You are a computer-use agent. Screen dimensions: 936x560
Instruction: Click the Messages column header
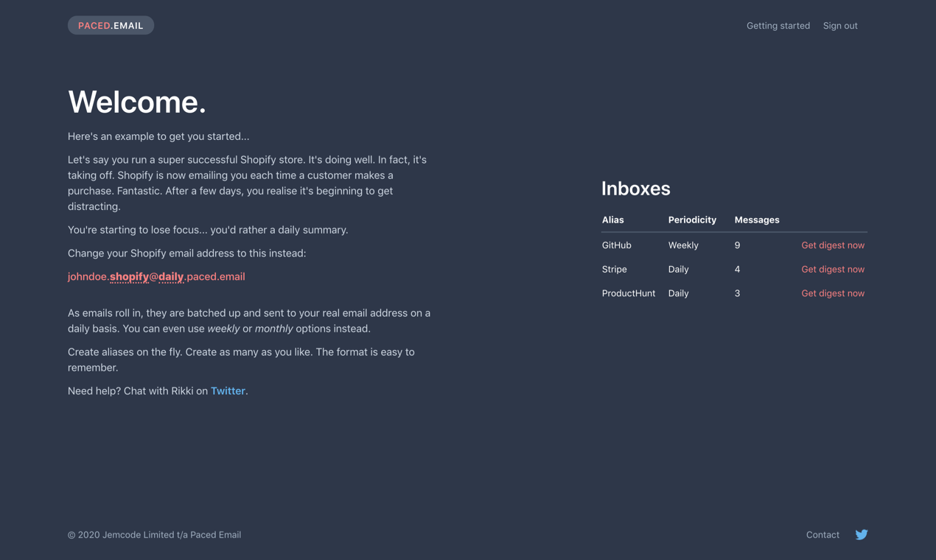click(757, 220)
